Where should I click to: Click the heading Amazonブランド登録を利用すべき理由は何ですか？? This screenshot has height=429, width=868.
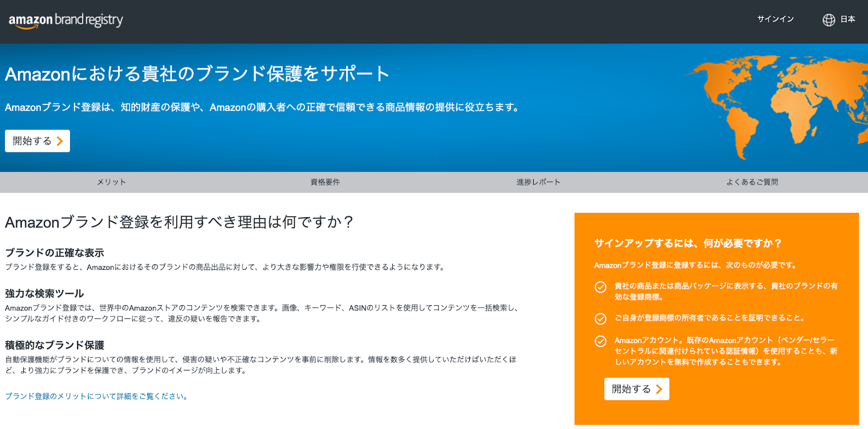(x=180, y=222)
